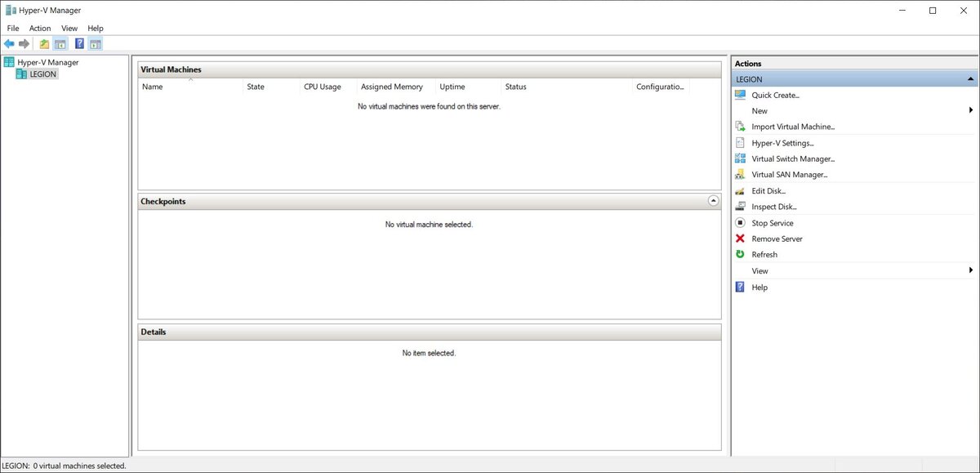Click the Import Virtual Machine action icon

(740, 127)
